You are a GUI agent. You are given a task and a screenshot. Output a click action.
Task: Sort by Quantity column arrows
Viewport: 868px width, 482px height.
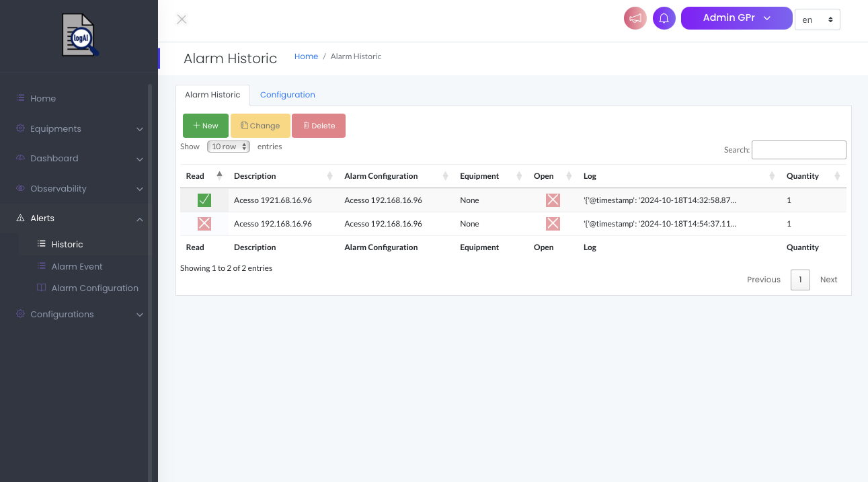pyautogui.click(x=837, y=176)
